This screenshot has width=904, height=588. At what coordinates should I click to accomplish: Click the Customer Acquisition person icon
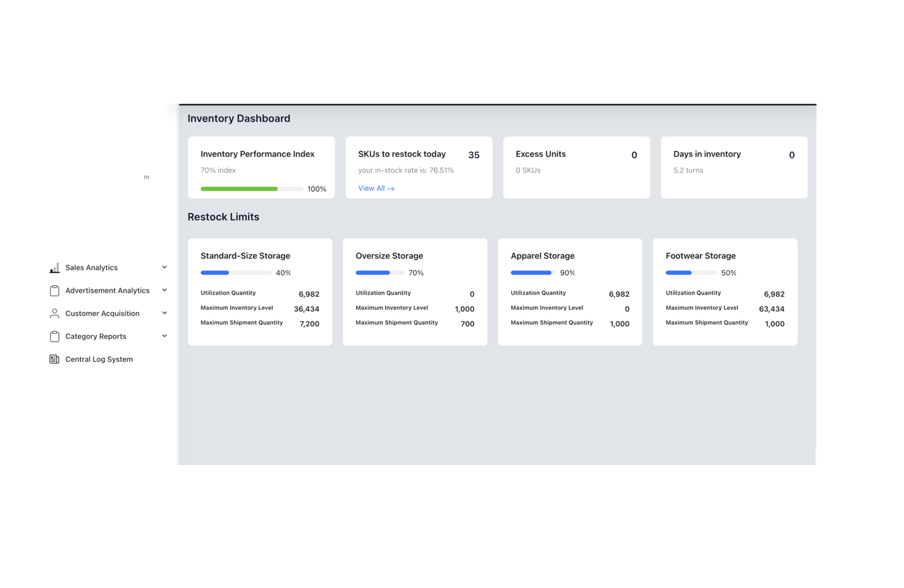[54, 314]
